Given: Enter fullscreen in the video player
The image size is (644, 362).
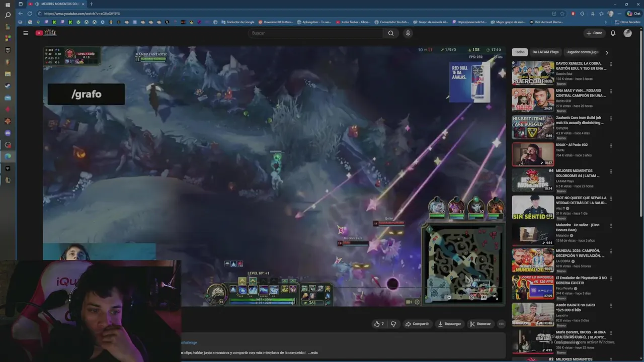Looking at the screenshot, I should click(496, 298).
